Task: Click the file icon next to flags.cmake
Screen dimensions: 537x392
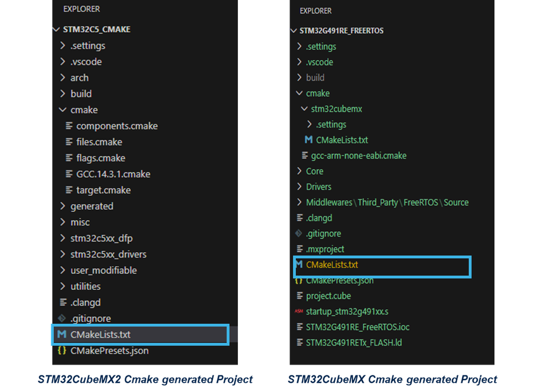Action: pyautogui.click(x=69, y=158)
